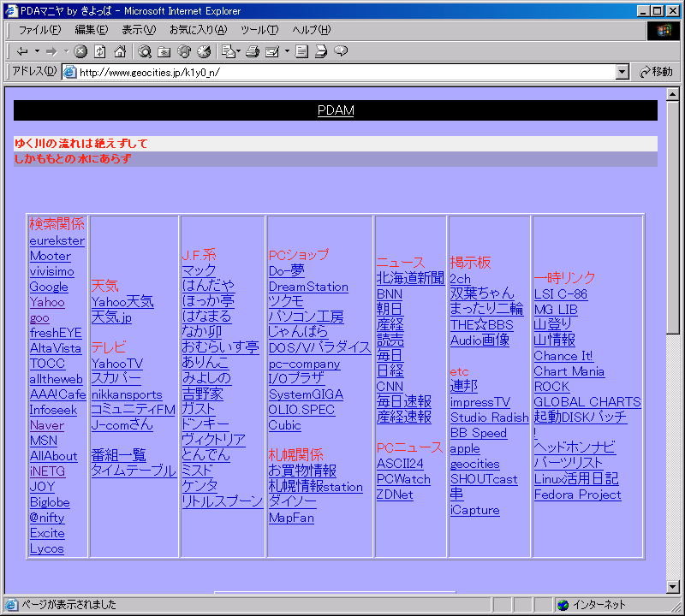Screen dimensions: 685x616
Task: Open the ヘルプ(H) menu
Action: [312, 30]
